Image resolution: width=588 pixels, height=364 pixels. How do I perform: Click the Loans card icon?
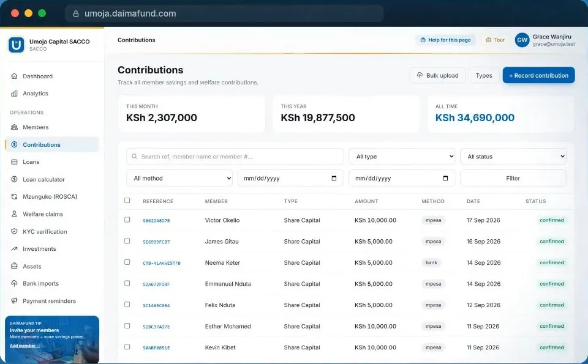14,162
